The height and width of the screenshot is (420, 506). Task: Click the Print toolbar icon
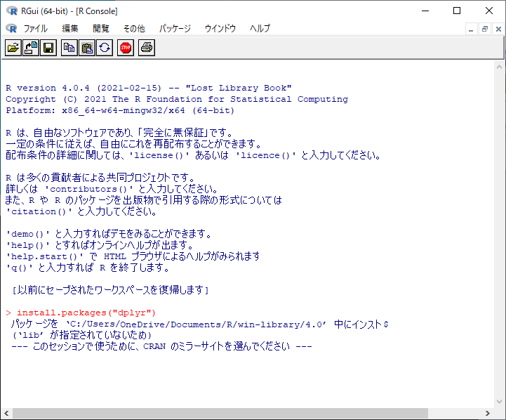147,48
